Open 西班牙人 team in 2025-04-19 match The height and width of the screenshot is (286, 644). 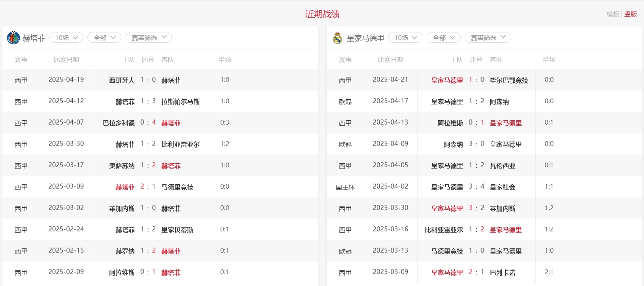click(x=122, y=80)
